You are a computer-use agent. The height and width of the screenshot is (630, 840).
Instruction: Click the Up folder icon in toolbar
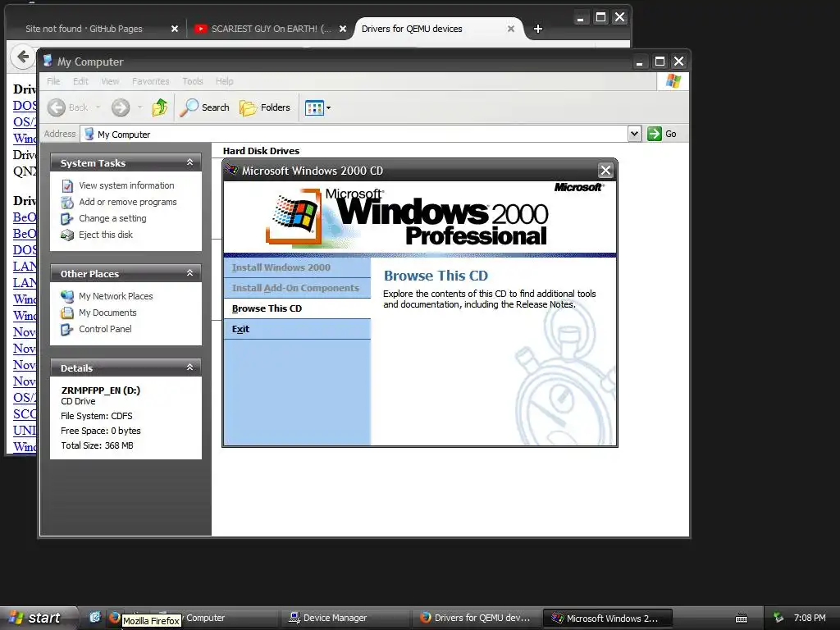coord(160,107)
